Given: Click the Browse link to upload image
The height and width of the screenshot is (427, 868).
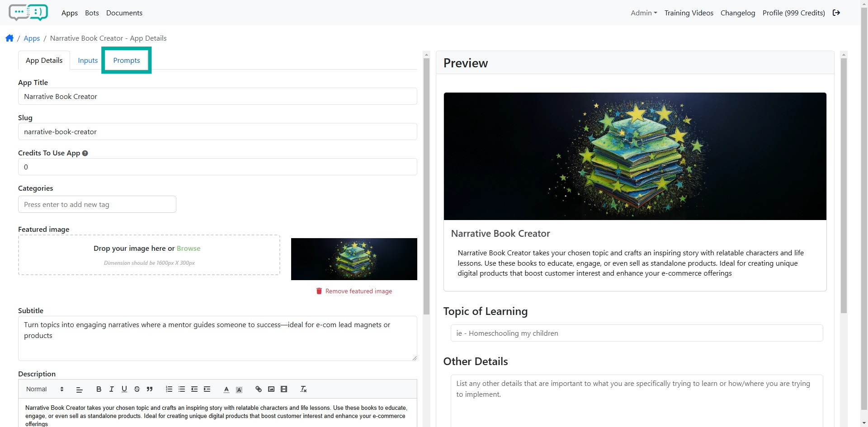Looking at the screenshot, I should [x=188, y=249].
